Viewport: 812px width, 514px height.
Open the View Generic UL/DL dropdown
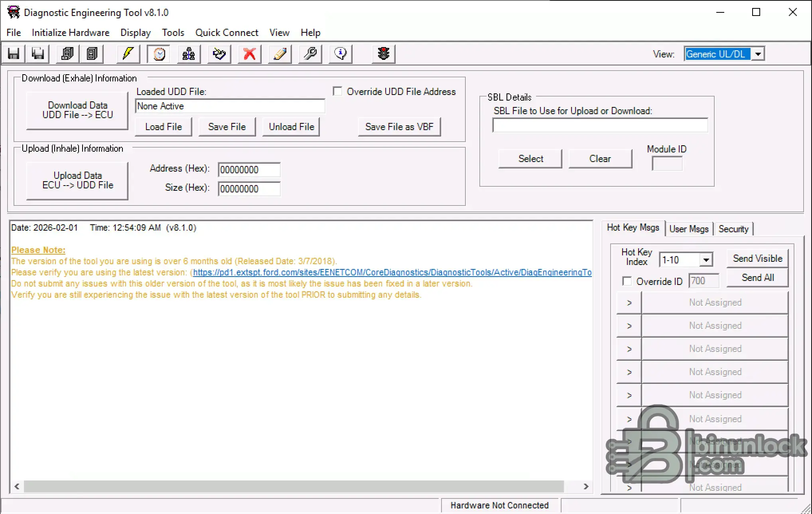758,54
